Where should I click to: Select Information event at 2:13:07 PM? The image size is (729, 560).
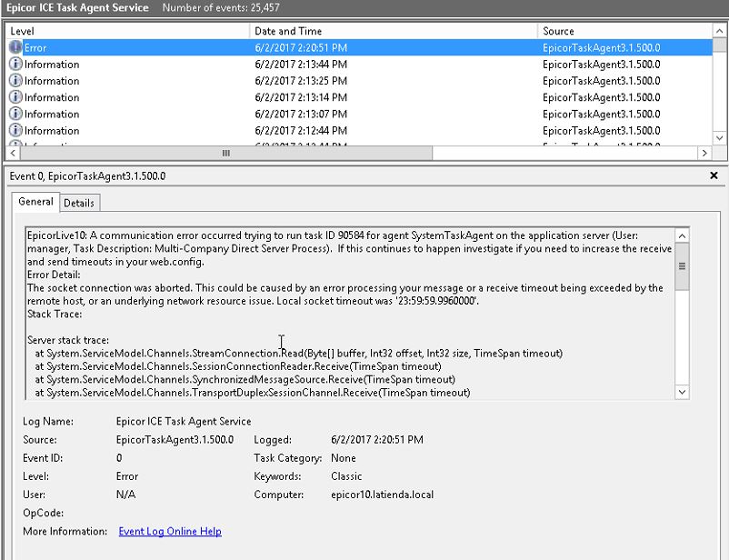coord(359,115)
